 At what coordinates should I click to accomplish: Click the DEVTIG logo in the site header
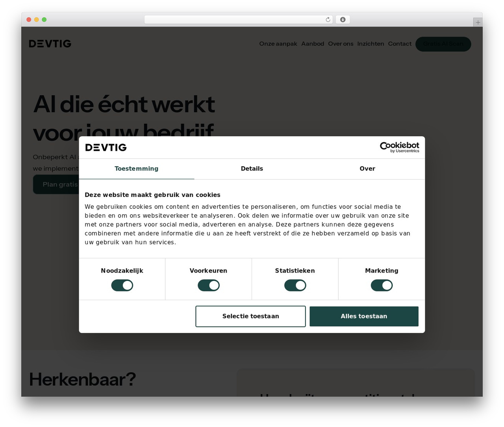tap(50, 44)
